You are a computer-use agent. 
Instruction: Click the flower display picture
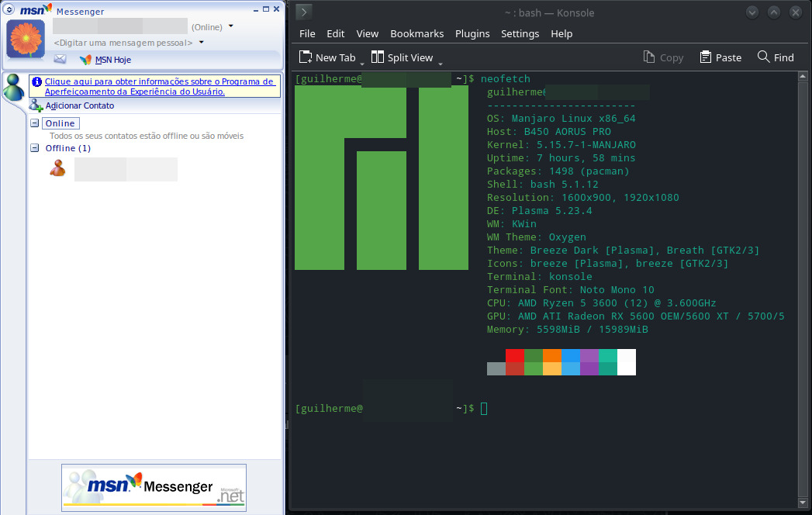(x=26, y=37)
